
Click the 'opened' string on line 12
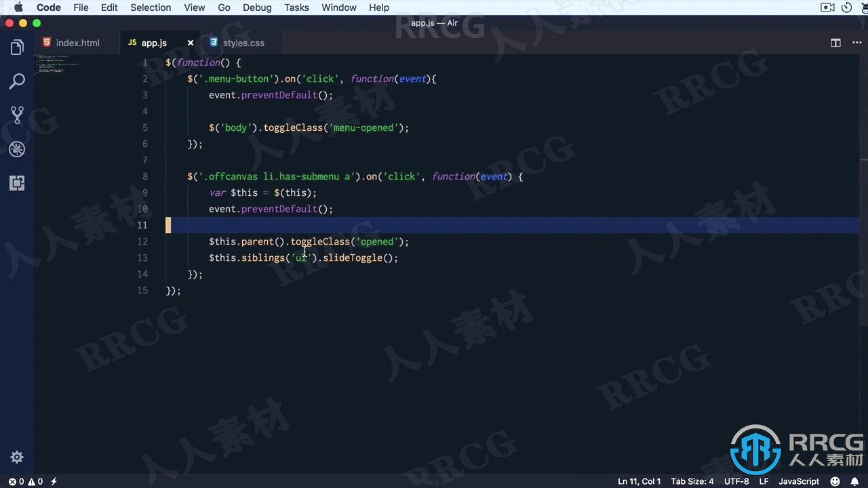coord(376,241)
